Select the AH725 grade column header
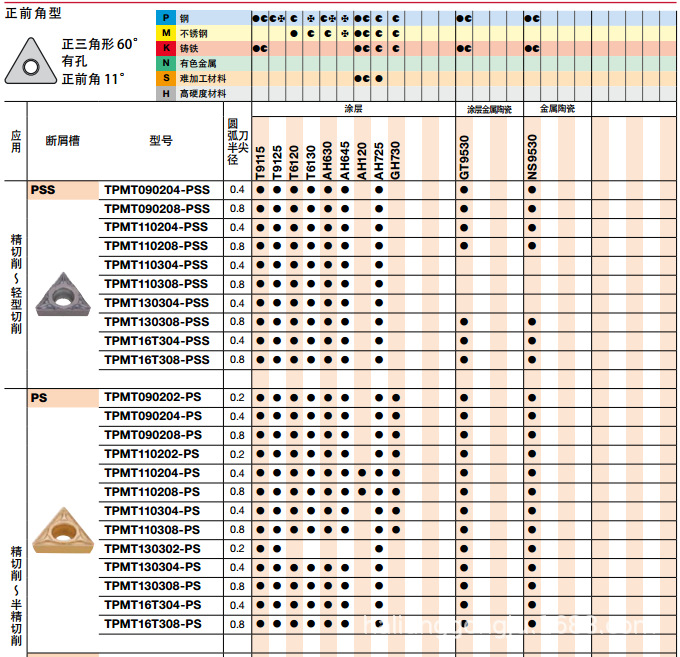Viewport: 680px width, 657px height. [379, 161]
